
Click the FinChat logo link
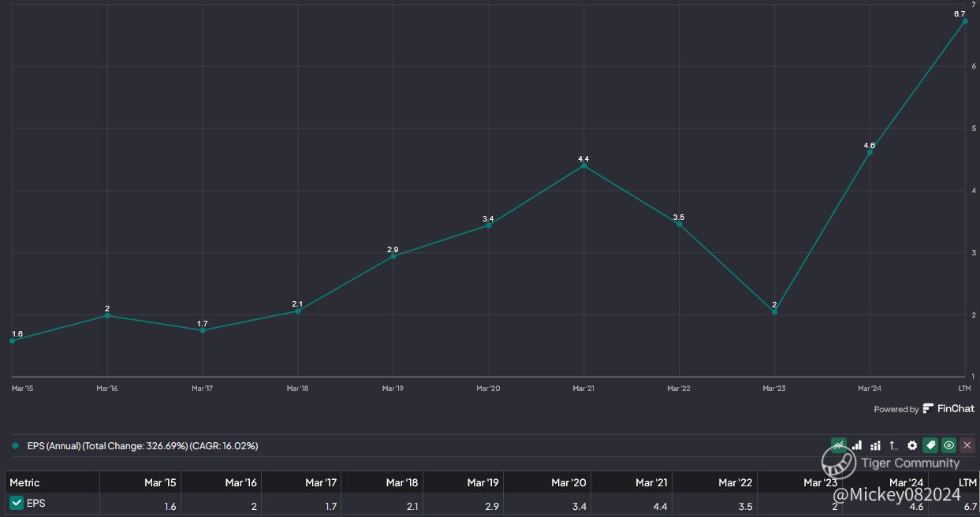[948, 409]
